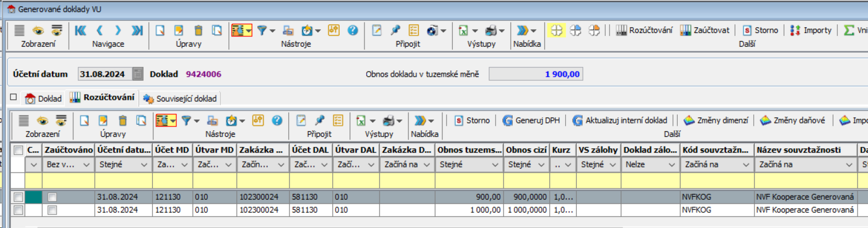The image size is (868, 228).
Task: Click yellow filter input under Účet MD
Action: (172, 181)
